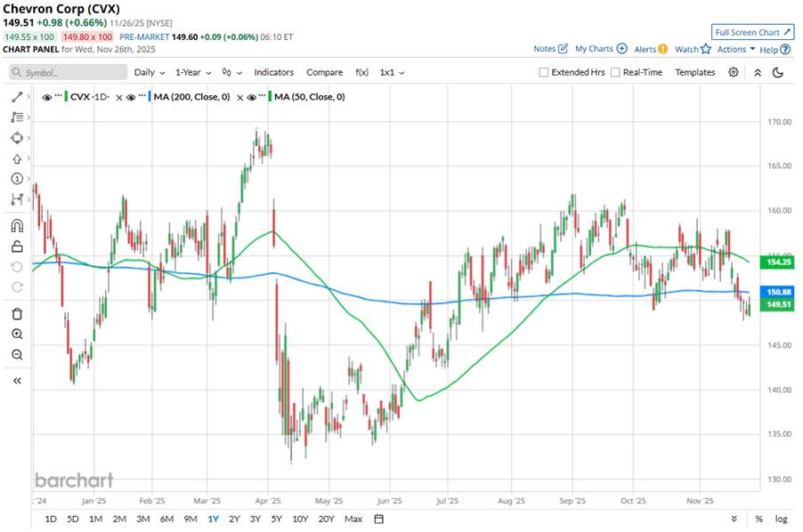Click the lock drawings padlock icon
Viewport: 803px width, 532px height.
(16, 246)
